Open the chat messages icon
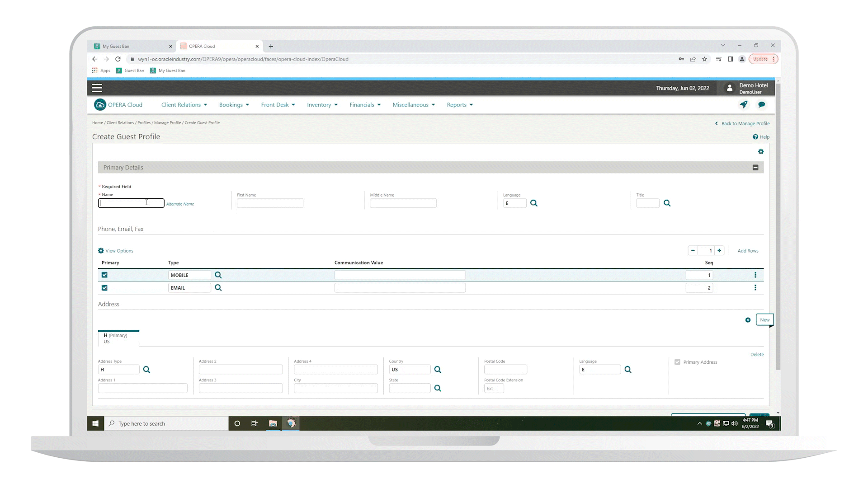Screen dimensions: 868x488 [762, 104]
